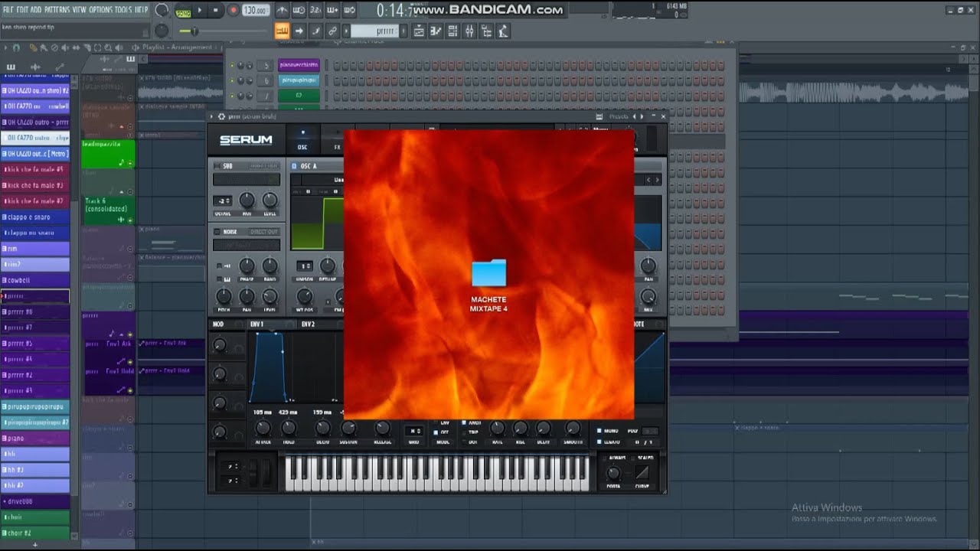Toggle mute LED for pianovecchiotto channel

click(x=232, y=65)
